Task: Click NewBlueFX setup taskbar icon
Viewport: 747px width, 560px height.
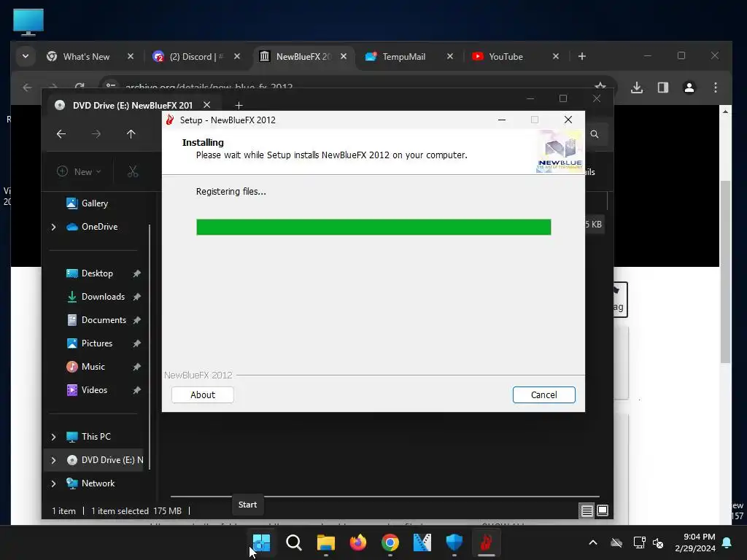Action: 486,542
